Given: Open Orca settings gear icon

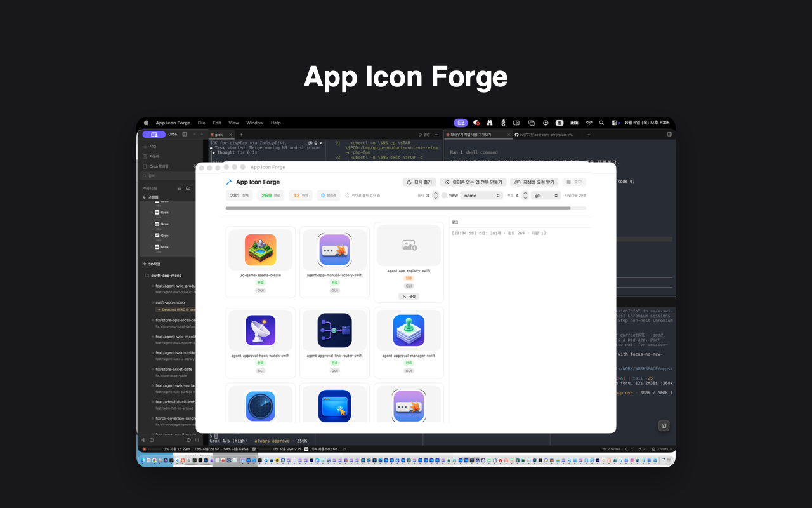Looking at the screenshot, I should click(x=143, y=439).
